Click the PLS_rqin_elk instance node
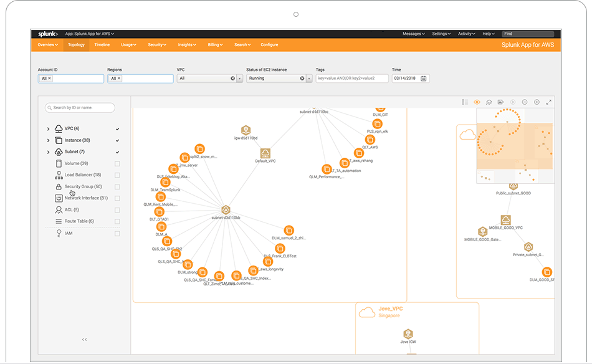The width and height of the screenshot is (592, 364). (377, 124)
